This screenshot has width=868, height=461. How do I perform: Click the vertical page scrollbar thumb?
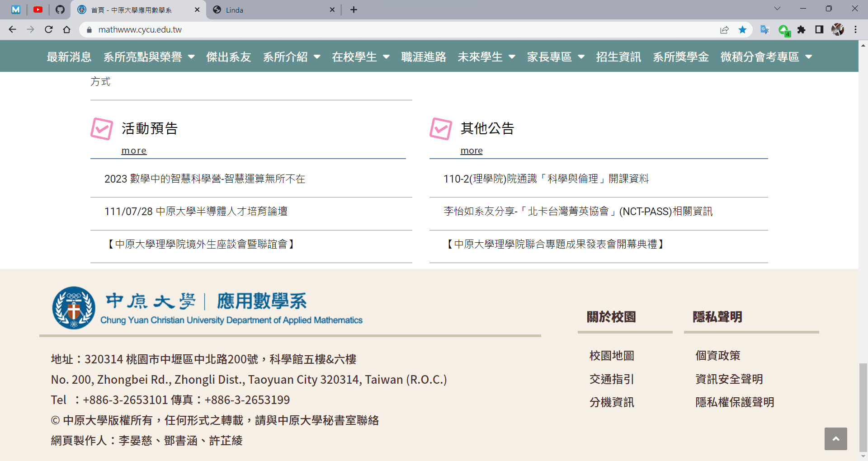point(863,406)
